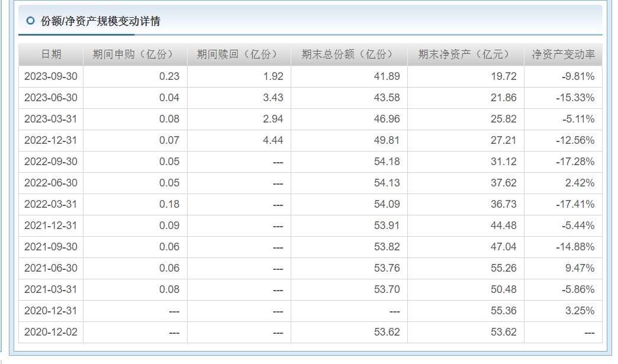The image size is (618, 364).
Task: Click net assets value 27.21
Action: (x=504, y=140)
